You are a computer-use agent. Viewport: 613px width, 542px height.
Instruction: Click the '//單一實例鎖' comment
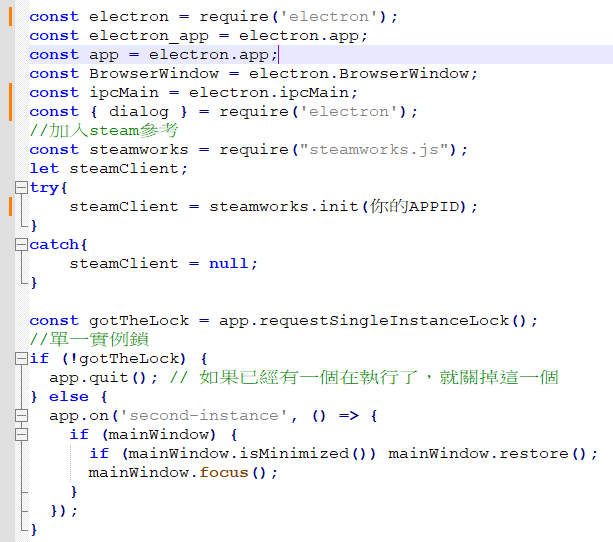click(89, 339)
